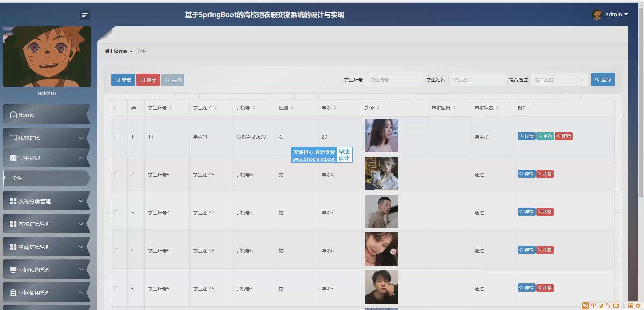This screenshot has width=644, height=310.
Task: Select the 学生 submenu item
Action: 47,178
